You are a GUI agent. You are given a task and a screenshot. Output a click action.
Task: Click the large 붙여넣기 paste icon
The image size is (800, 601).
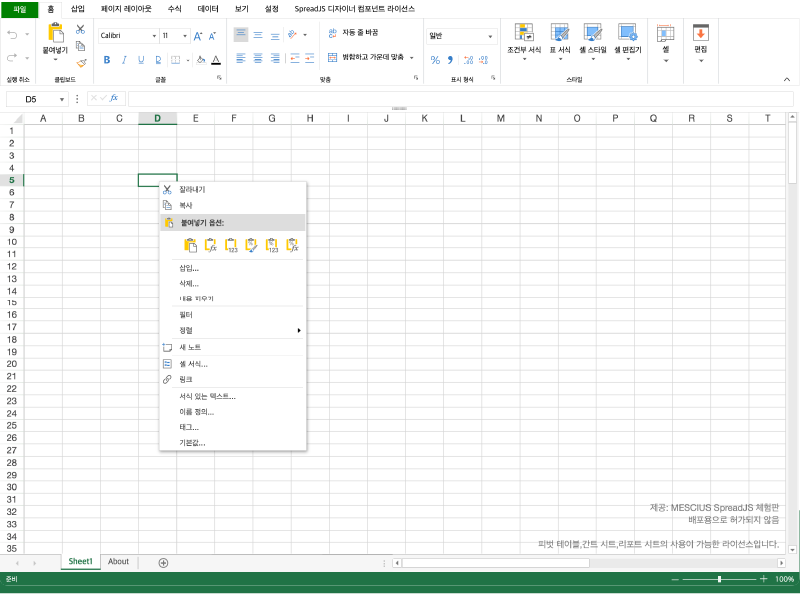tap(55, 33)
